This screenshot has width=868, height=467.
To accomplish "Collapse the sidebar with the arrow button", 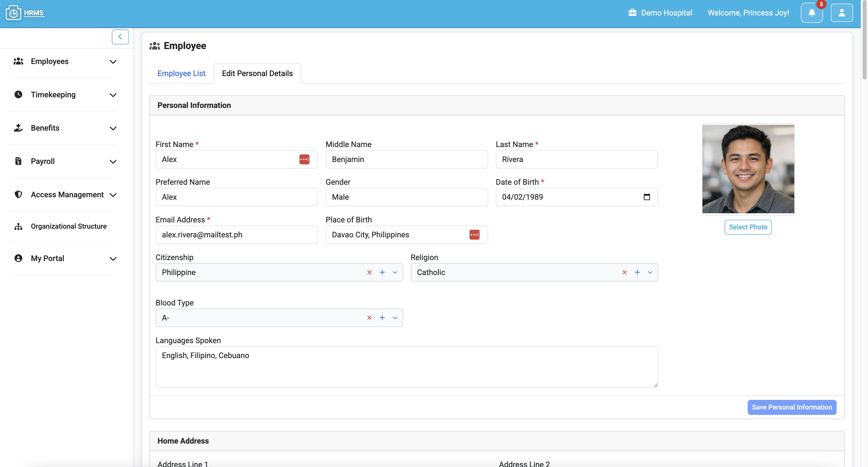I will click(120, 37).
